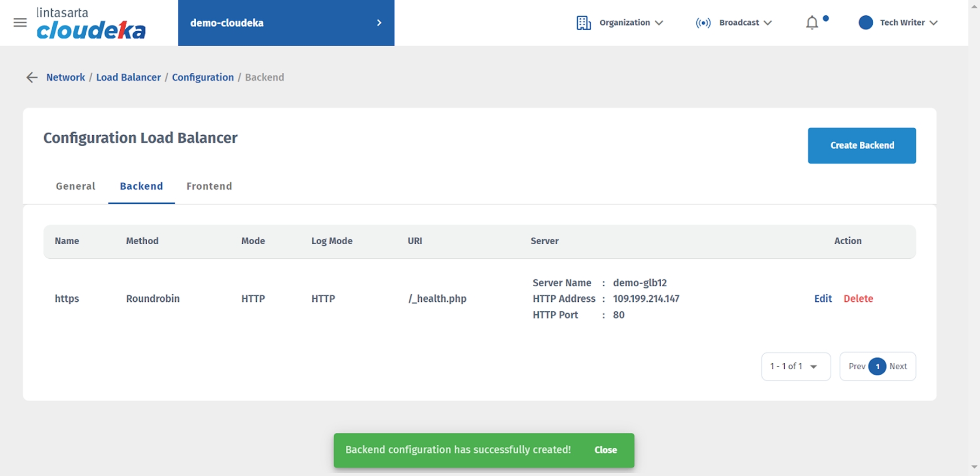980x476 pixels.
Task: Open the Organization dropdown chevron
Action: click(x=659, y=23)
